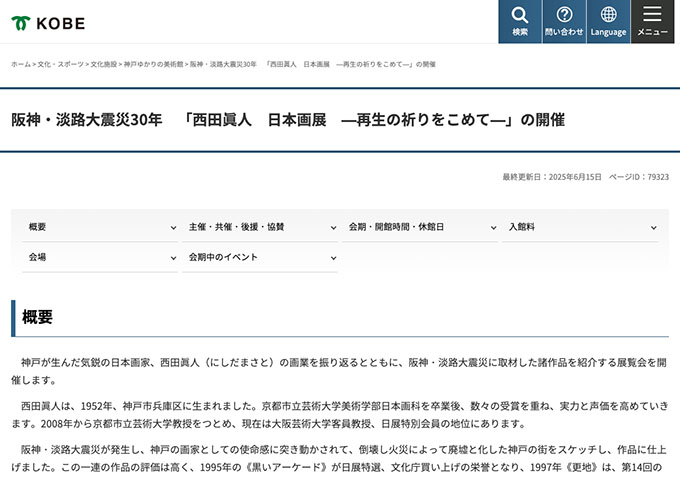Click the page title 阪神・淡路大震災30年 heading

click(288, 120)
